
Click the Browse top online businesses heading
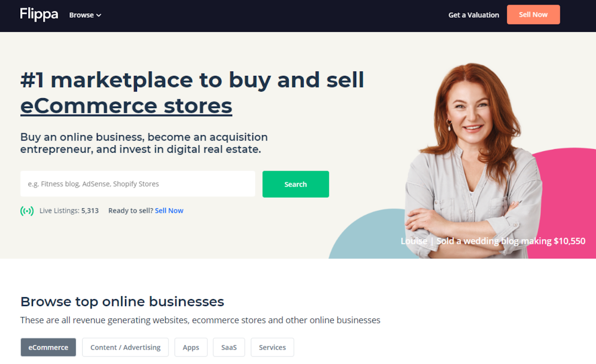tap(122, 302)
